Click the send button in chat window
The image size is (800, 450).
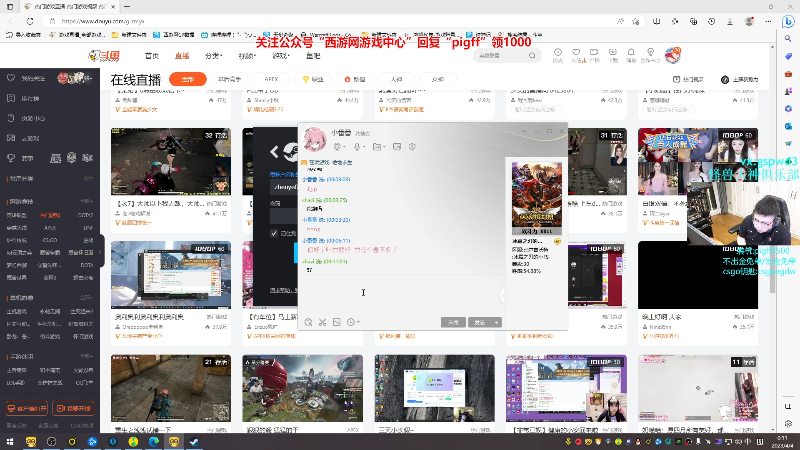coord(480,322)
